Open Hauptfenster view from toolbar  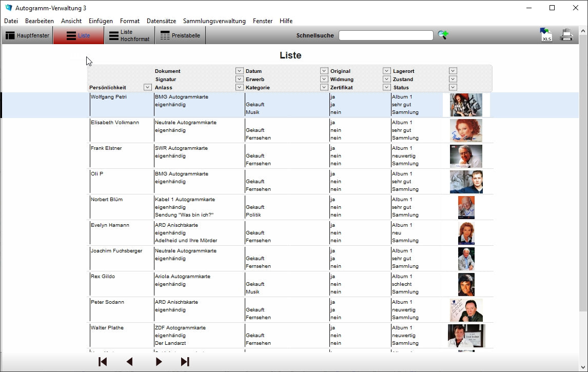pyautogui.click(x=27, y=35)
